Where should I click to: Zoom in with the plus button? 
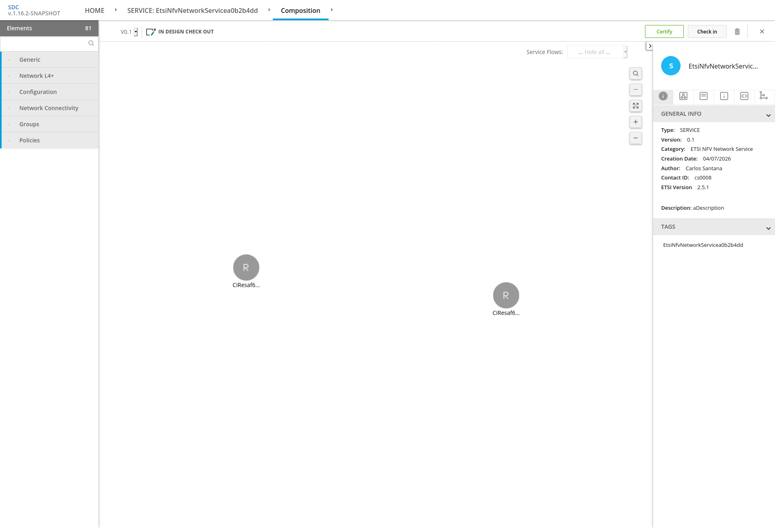[635, 122]
